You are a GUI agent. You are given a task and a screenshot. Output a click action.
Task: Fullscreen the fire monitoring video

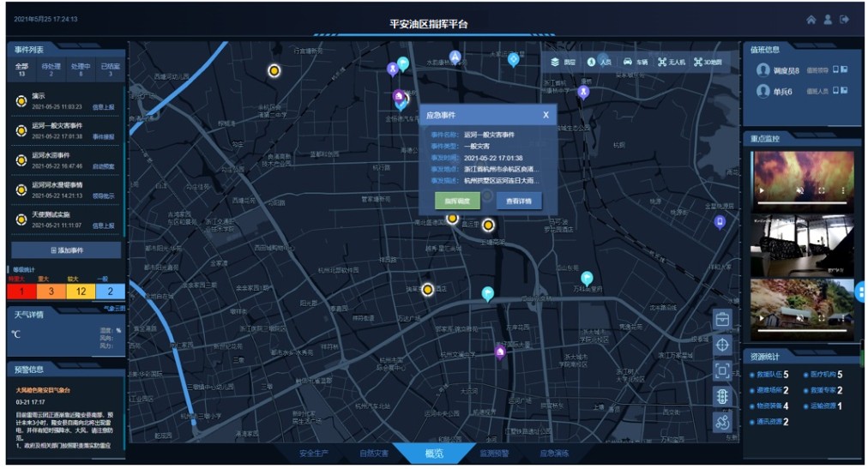click(x=822, y=190)
